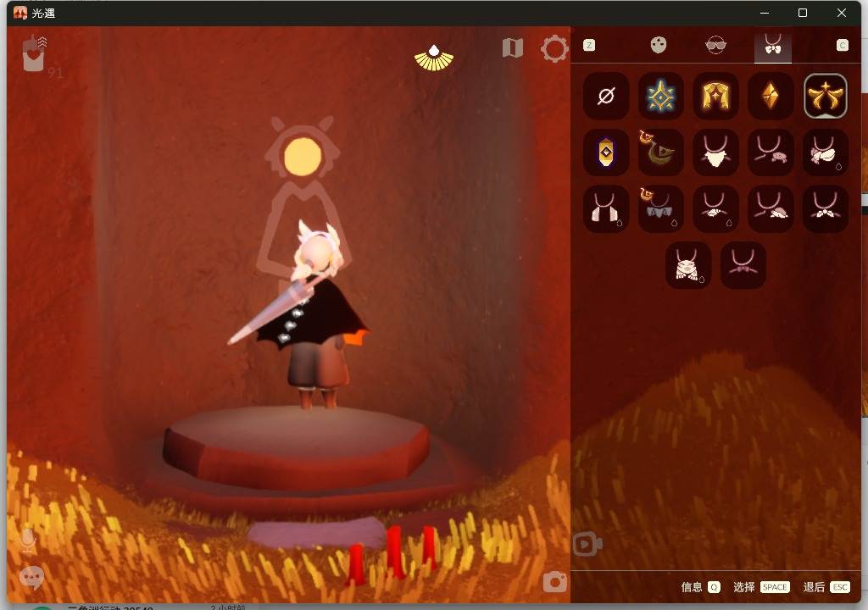Click 退后 ESC back button

point(826,587)
